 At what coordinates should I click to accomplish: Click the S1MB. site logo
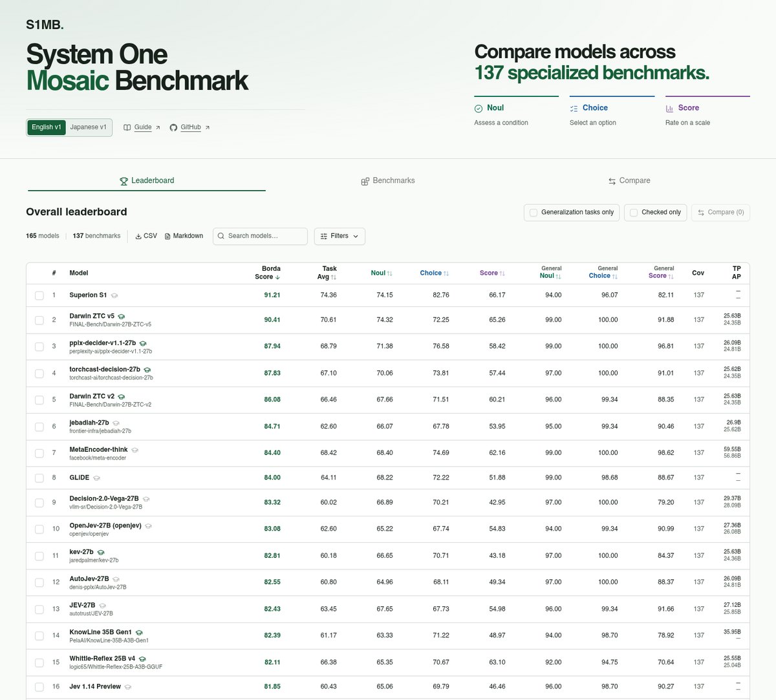point(45,25)
